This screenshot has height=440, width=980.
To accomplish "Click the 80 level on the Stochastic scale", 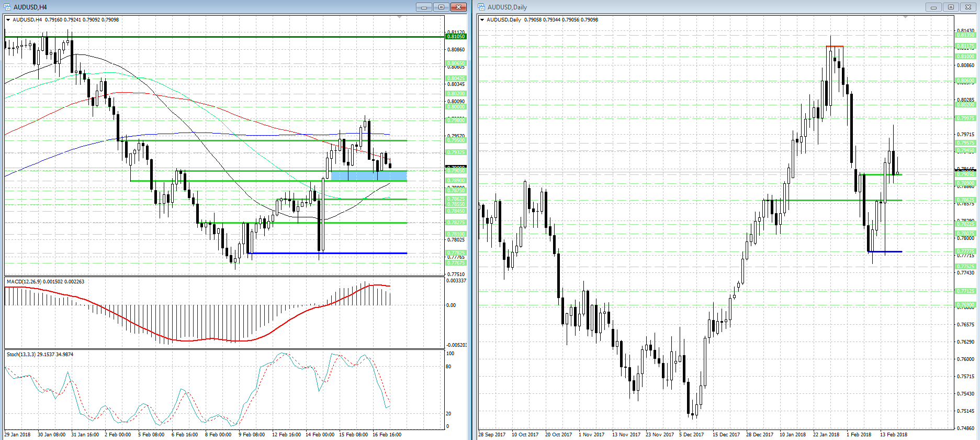I will pyautogui.click(x=448, y=367).
